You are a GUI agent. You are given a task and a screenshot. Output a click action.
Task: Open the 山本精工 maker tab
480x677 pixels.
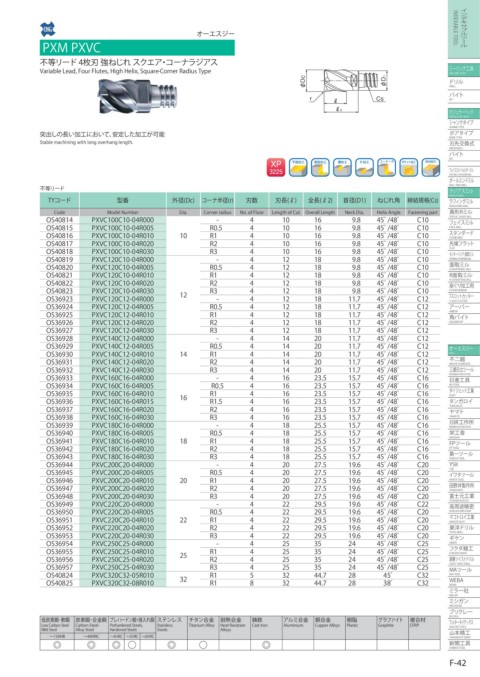[464, 633]
